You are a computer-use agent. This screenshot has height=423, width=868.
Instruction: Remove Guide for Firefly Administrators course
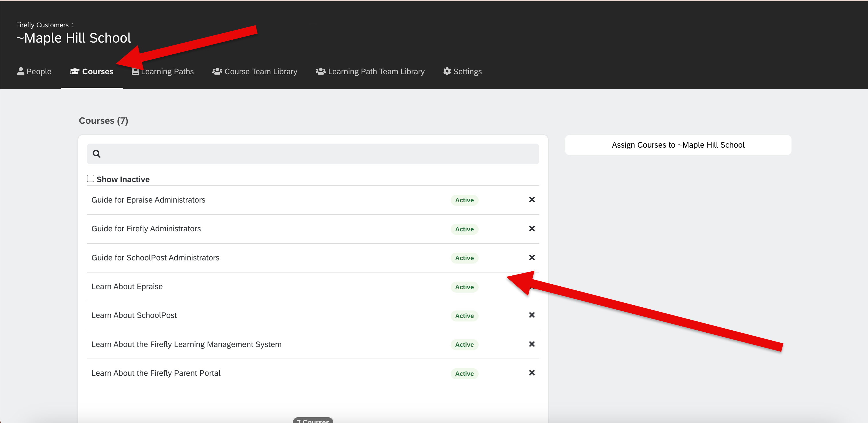pyautogui.click(x=532, y=228)
